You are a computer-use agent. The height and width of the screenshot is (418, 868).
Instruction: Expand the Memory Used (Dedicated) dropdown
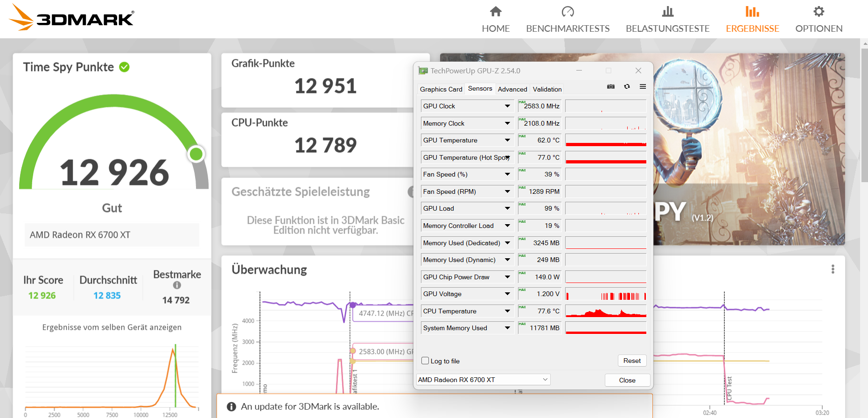pyautogui.click(x=507, y=243)
